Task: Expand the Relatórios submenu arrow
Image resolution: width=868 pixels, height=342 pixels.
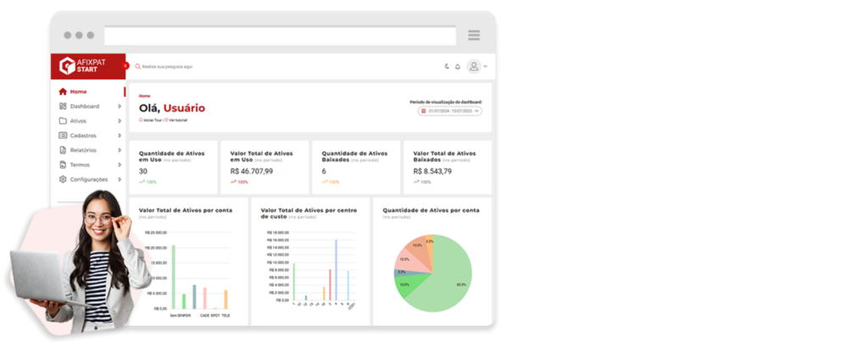Action: pyautogui.click(x=119, y=150)
